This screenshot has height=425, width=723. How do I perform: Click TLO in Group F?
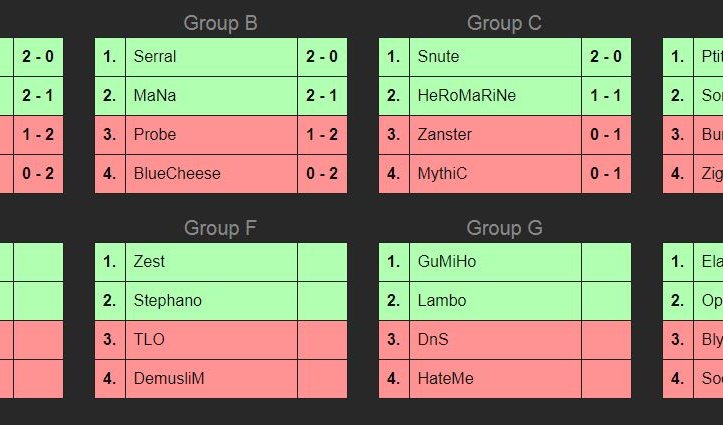149,340
